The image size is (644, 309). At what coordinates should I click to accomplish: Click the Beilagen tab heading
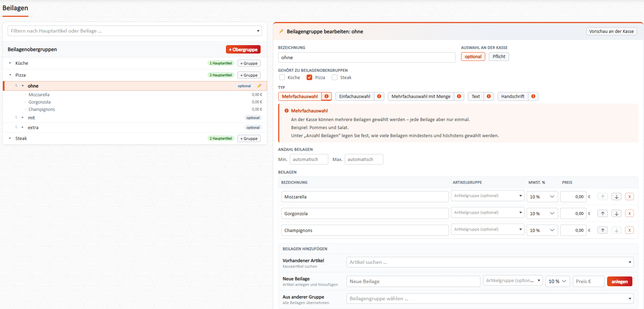[x=15, y=8]
